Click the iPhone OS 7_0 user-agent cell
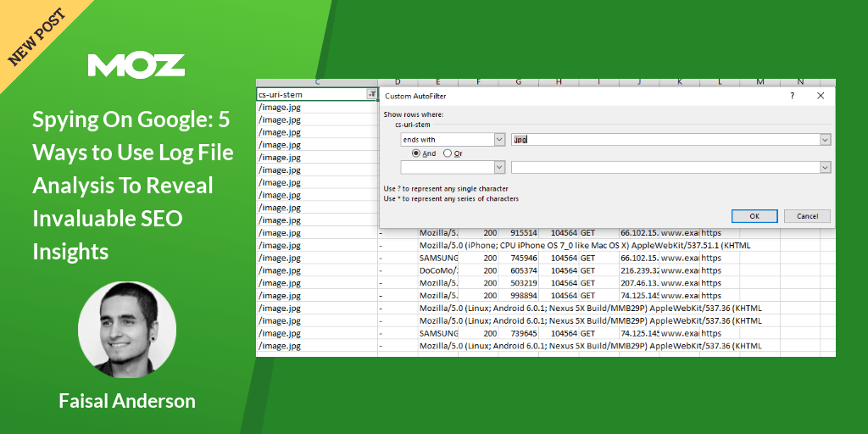 pos(585,245)
